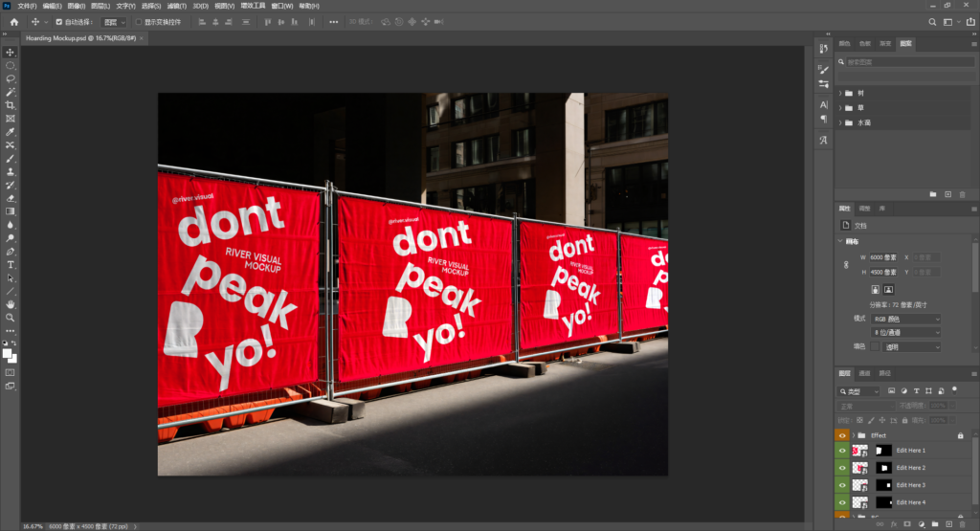Select the Brush tool

point(10,158)
